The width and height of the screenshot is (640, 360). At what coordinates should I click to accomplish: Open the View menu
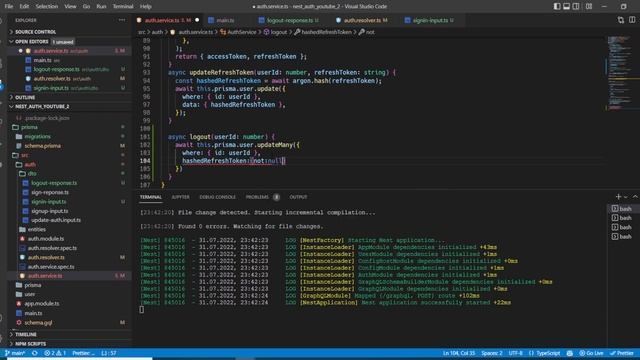(x=70, y=7)
